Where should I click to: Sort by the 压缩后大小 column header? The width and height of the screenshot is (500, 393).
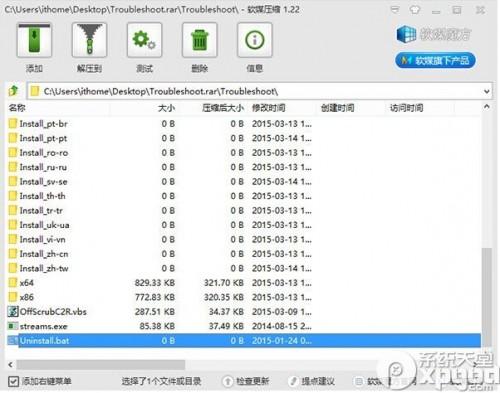tap(223, 108)
